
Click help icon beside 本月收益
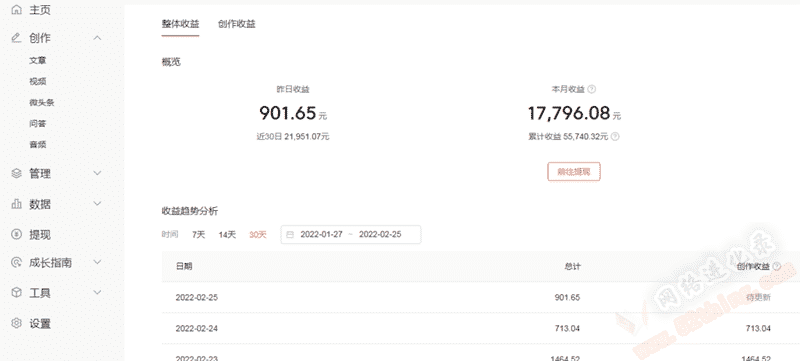pos(591,89)
